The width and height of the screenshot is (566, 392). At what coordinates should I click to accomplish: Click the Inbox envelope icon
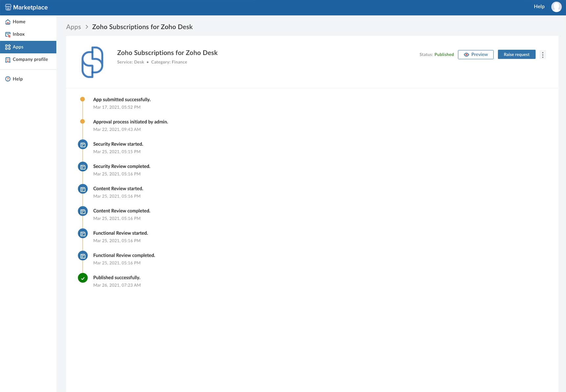click(8, 35)
